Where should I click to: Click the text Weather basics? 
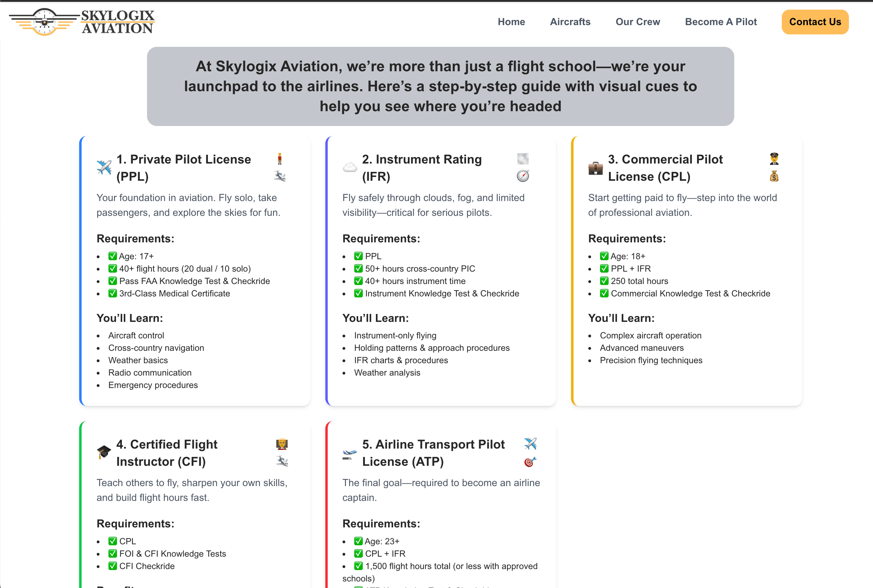[x=138, y=360]
